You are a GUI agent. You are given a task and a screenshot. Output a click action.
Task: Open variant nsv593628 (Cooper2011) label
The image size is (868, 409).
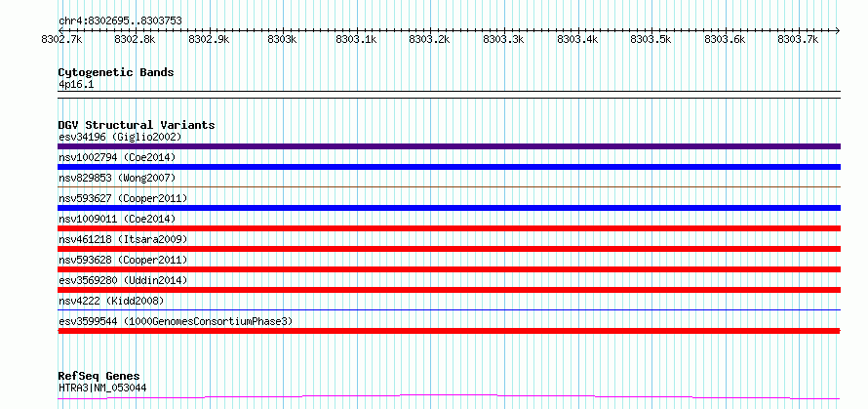[x=123, y=260]
